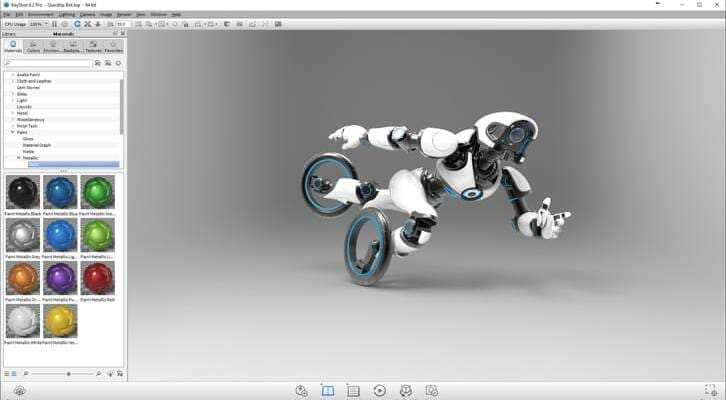This screenshot has height=400, width=726.
Task: Open the Lighting menu
Action: [67, 15]
